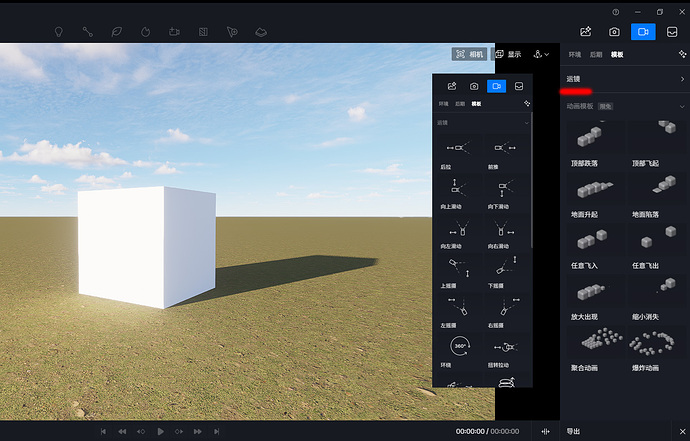Click the leaf vegetation icon in top toolbar
Image resolution: width=690 pixels, height=441 pixels.
(117, 31)
